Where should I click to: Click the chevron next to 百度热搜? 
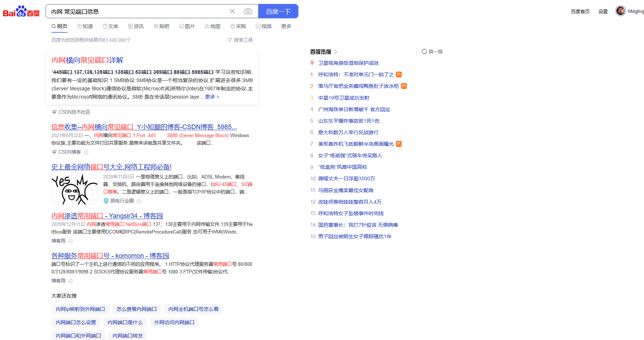(336, 52)
